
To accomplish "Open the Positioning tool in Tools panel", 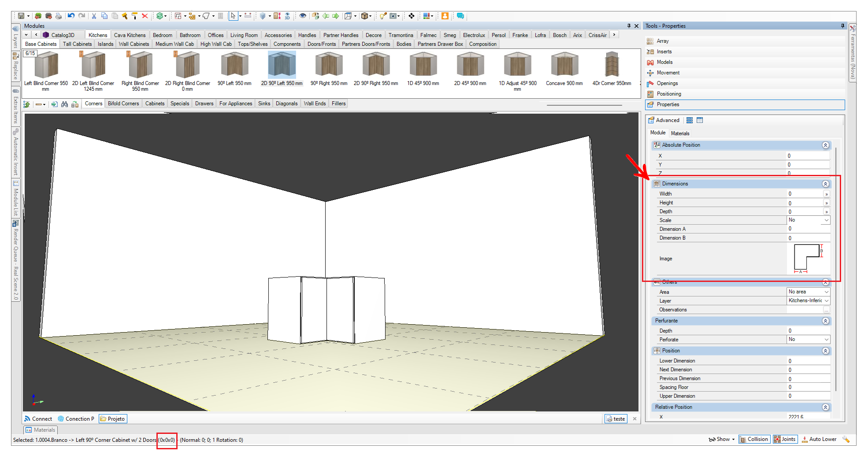I will (x=668, y=94).
